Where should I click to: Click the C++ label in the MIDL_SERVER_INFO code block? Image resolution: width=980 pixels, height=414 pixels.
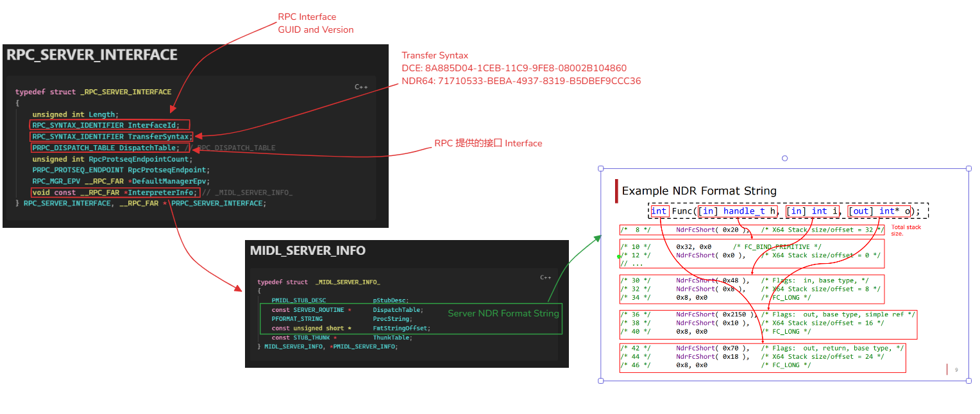[545, 277]
